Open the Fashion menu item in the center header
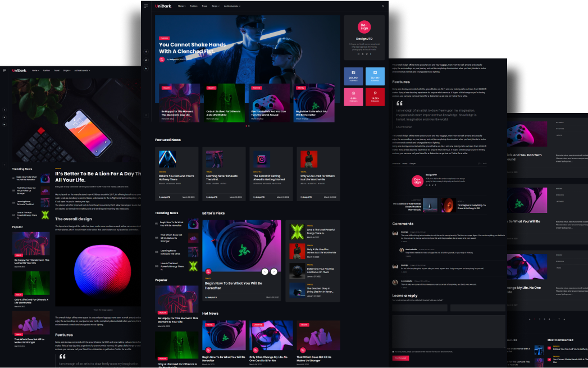 [x=194, y=6]
